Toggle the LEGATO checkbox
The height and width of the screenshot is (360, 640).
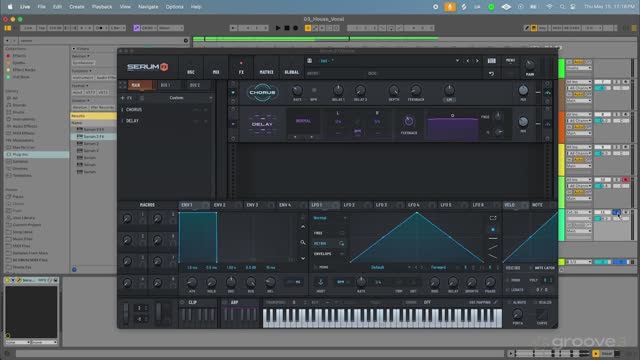point(508,290)
